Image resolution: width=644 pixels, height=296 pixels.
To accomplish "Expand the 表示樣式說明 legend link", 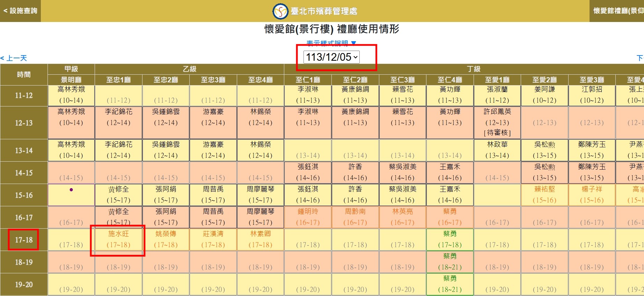I will point(331,43).
